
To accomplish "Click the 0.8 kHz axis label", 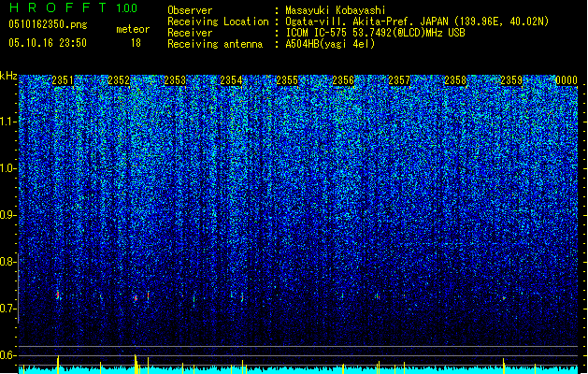I will coord(7,262).
